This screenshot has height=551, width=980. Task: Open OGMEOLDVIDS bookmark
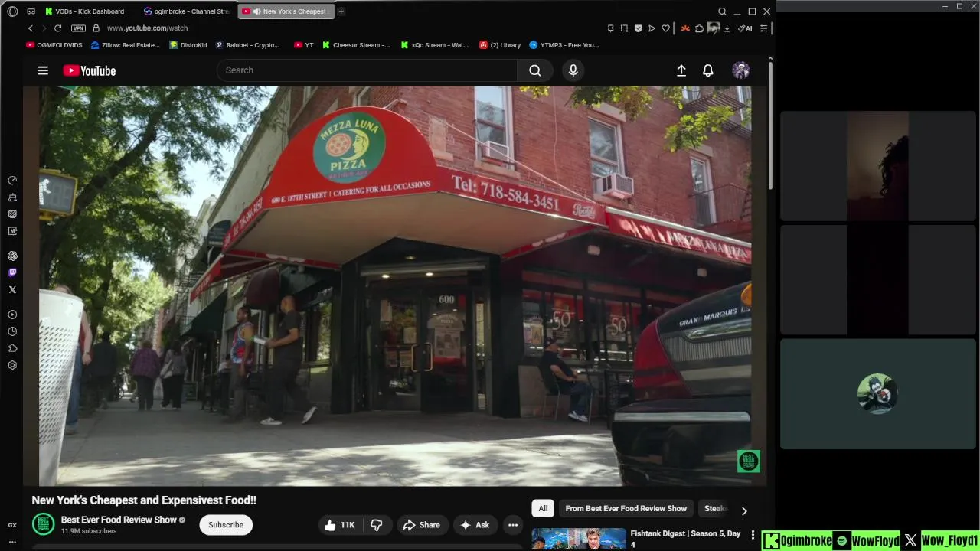pos(54,45)
